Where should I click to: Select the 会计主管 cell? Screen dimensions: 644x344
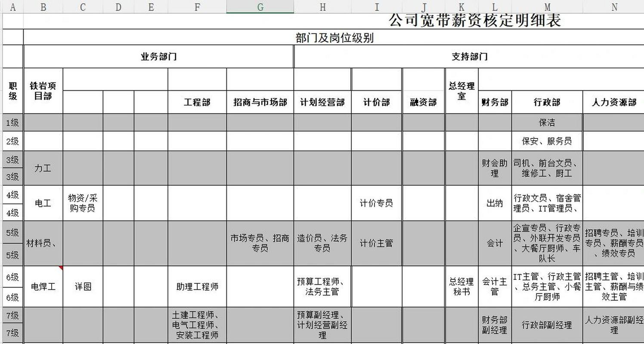(x=495, y=286)
